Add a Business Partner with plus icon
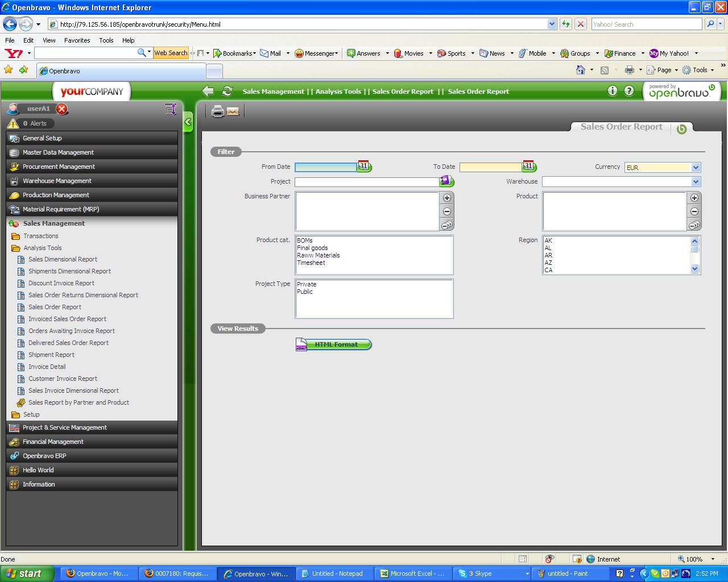This screenshot has width=728, height=582. point(447,198)
